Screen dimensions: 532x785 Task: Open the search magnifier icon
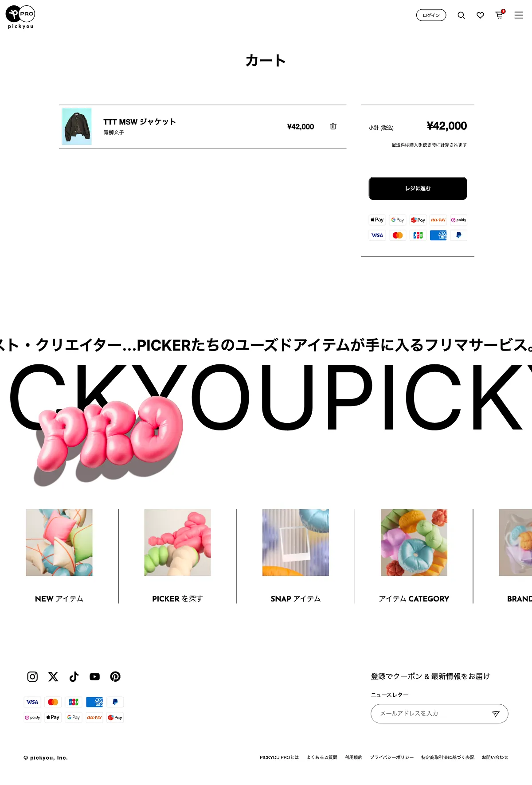pyautogui.click(x=461, y=16)
